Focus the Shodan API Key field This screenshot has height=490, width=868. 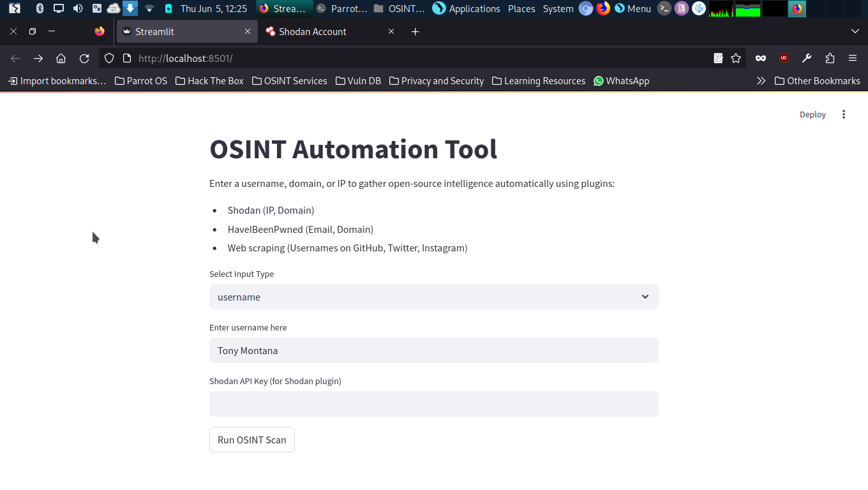click(434, 404)
